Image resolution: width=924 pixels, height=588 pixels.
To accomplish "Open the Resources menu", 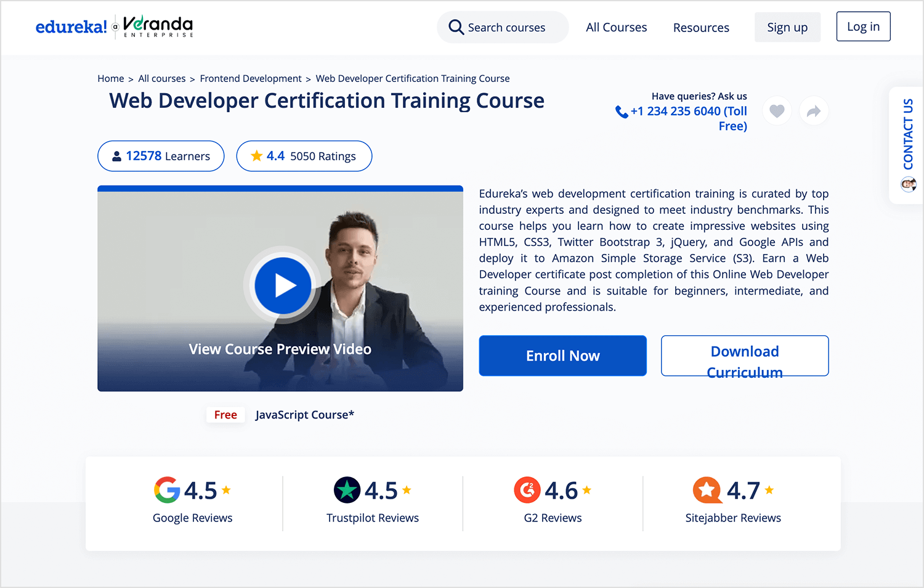I will pyautogui.click(x=701, y=28).
